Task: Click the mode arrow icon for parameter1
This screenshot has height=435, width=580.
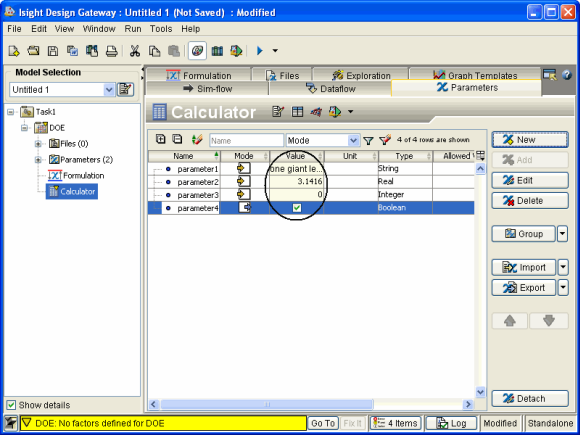Action: (243, 169)
